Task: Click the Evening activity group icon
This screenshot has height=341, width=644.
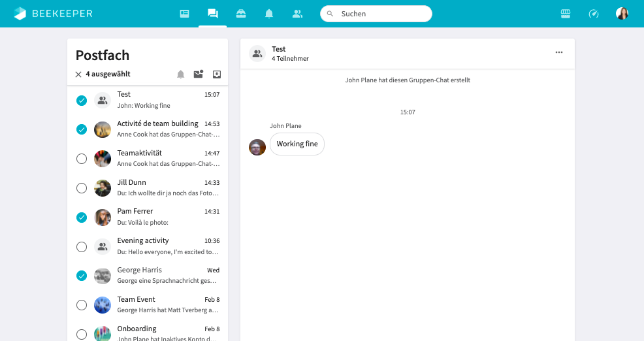Action: click(103, 246)
